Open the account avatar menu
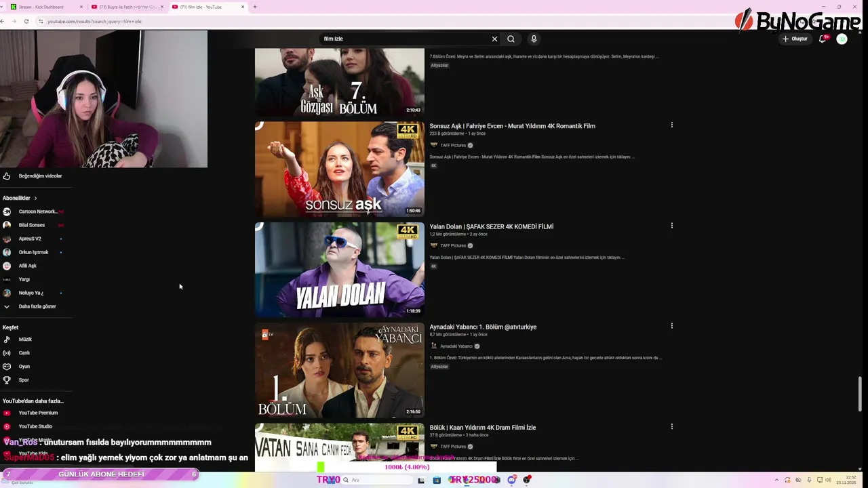 tap(842, 39)
